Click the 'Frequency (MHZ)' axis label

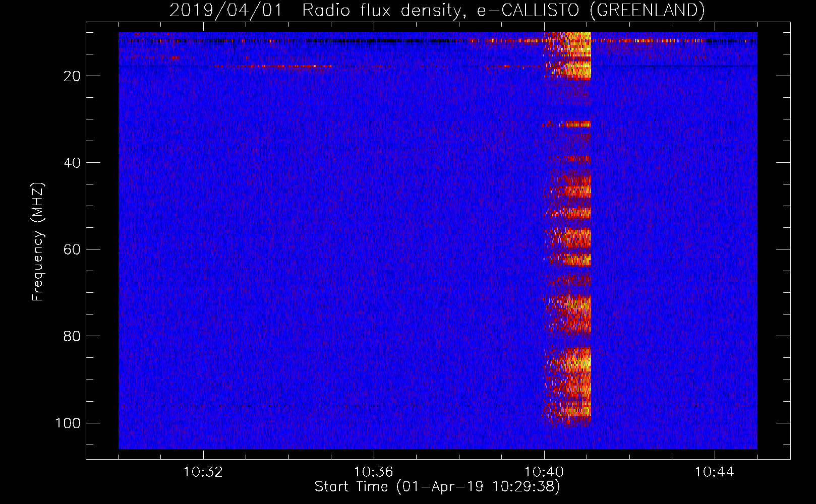coord(38,242)
